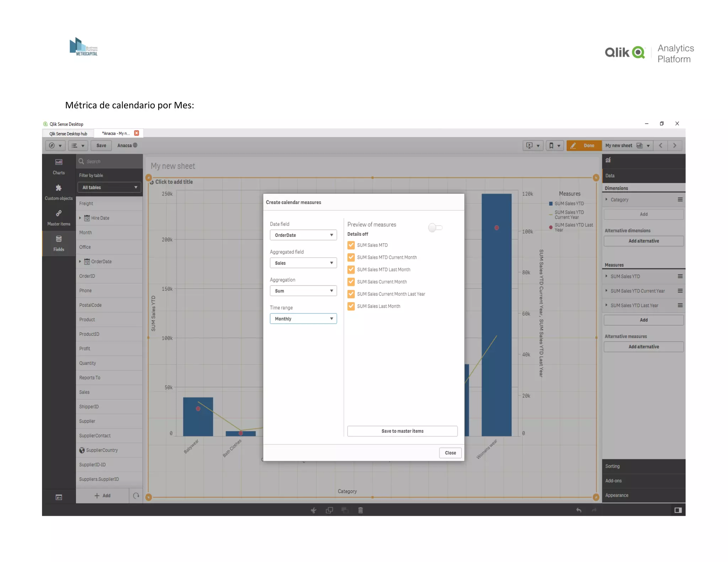
Task: Click the delete trash icon in bottom bar
Action: pyautogui.click(x=360, y=510)
